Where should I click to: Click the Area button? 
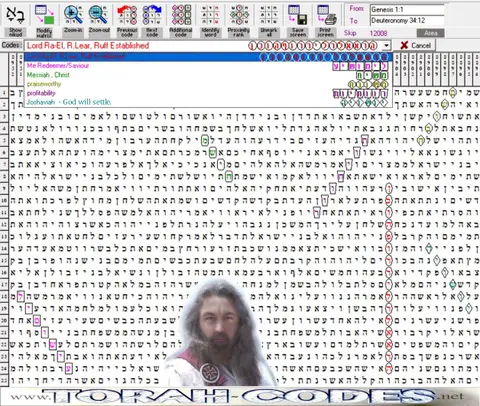click(431, 33)
